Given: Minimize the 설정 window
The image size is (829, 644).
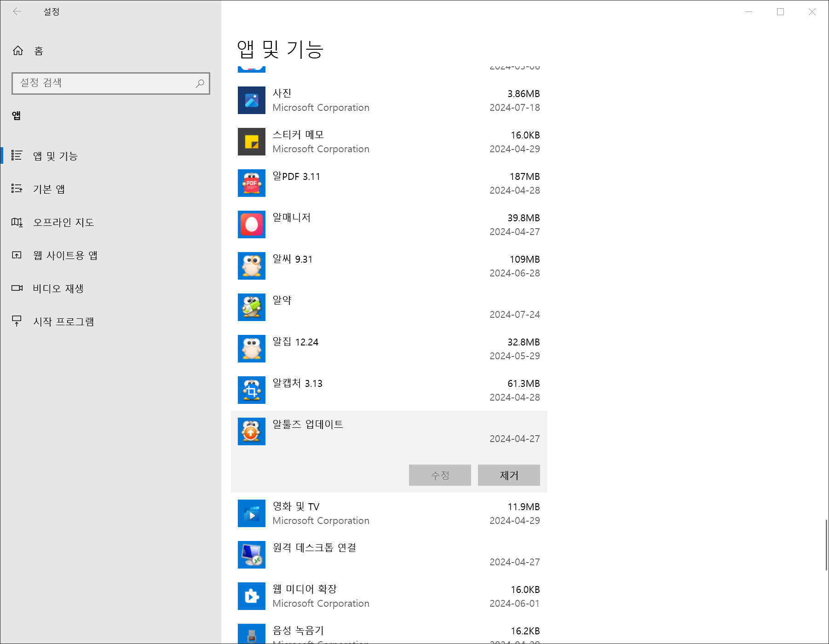Looking at the screenshot, I should (x=748, y=11).
